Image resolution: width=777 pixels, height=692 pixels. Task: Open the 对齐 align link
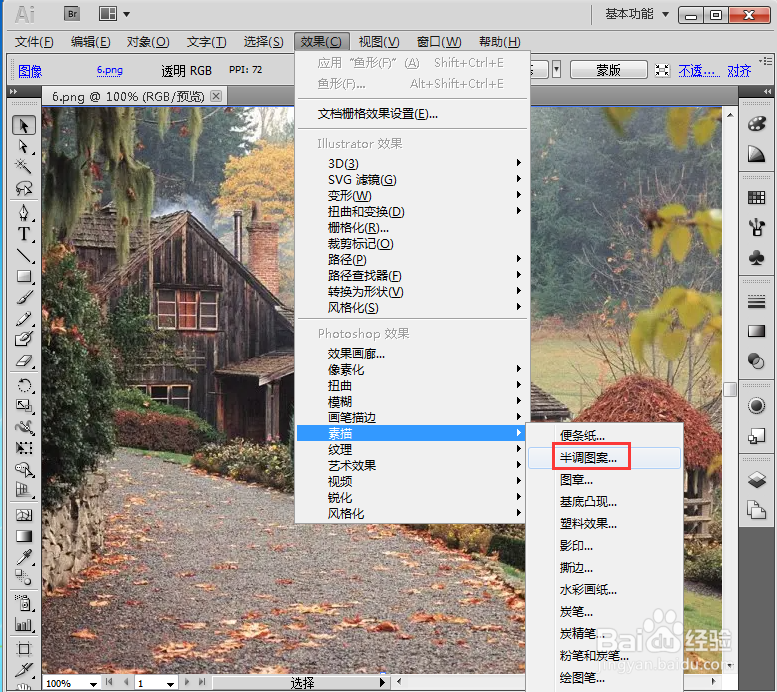(x=739, y=71)
